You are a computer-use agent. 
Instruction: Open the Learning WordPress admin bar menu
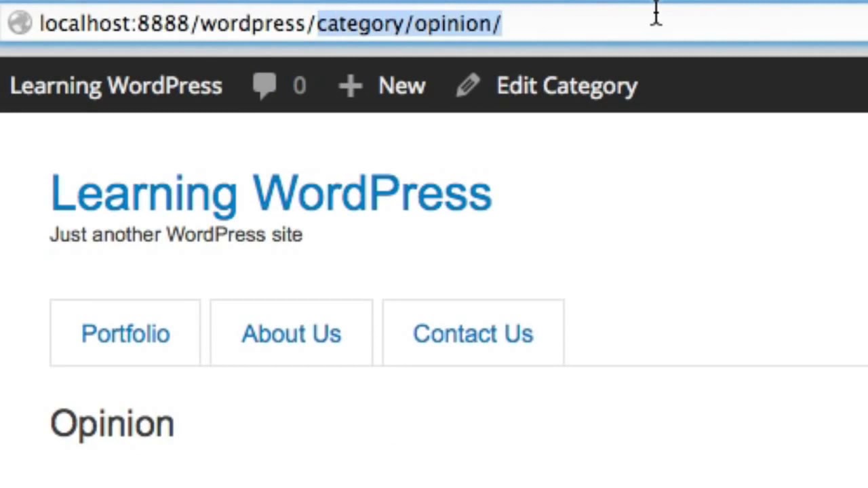[x=116, y=86]
